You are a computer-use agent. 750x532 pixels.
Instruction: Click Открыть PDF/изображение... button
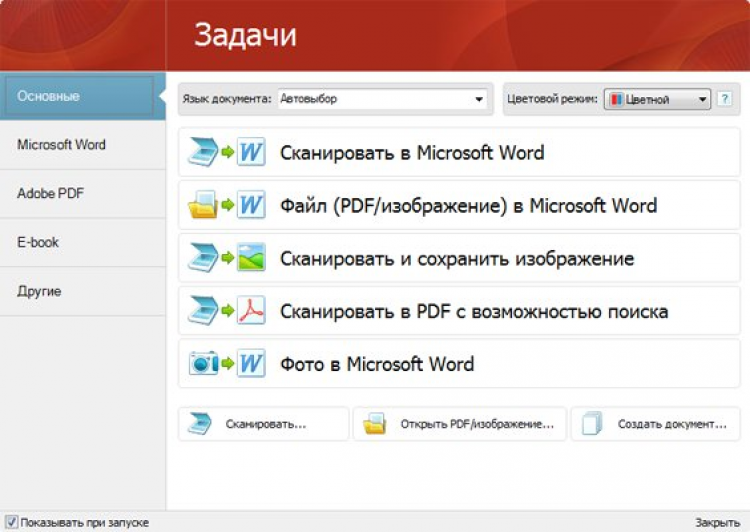click(x=460, y=424)
